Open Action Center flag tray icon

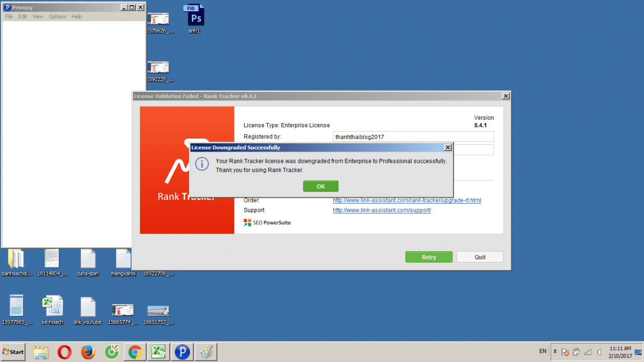565,352
